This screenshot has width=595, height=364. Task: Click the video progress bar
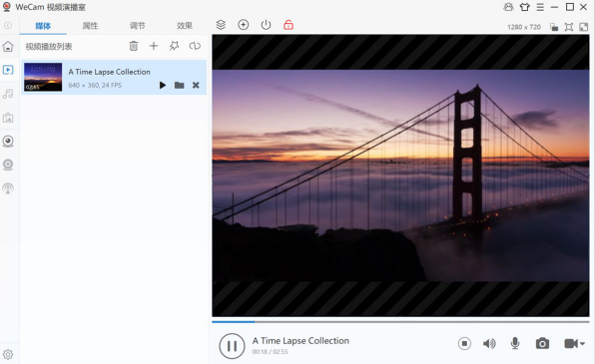(400, 322)
